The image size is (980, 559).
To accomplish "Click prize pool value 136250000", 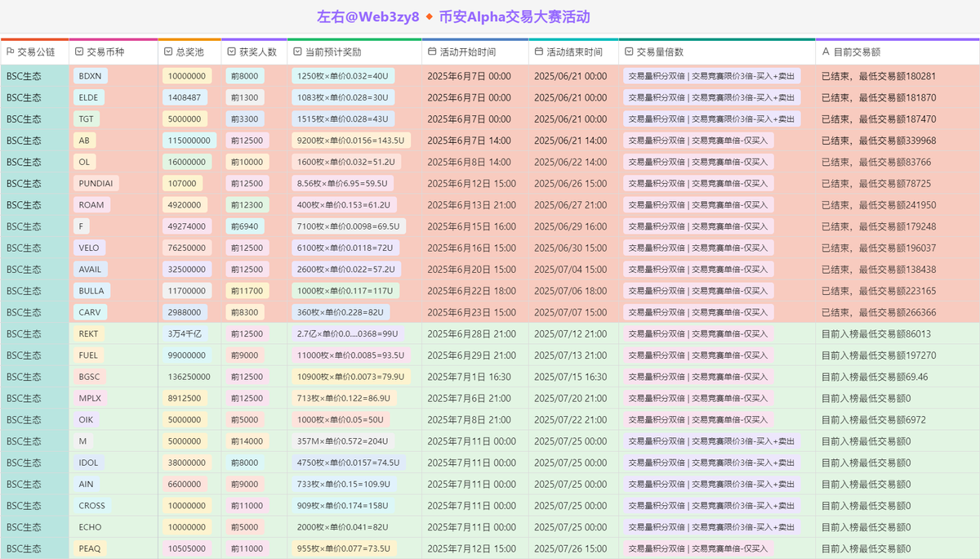I will 189,377.
